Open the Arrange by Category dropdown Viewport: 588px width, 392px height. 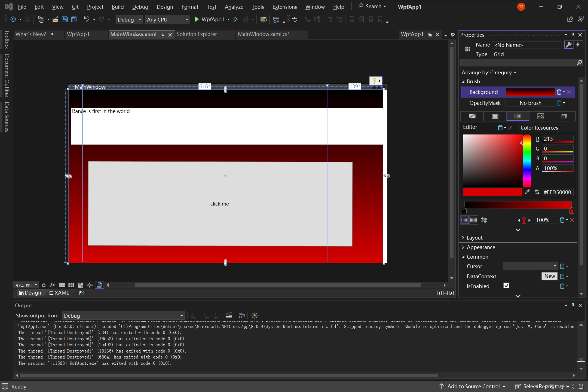[514, 72]
